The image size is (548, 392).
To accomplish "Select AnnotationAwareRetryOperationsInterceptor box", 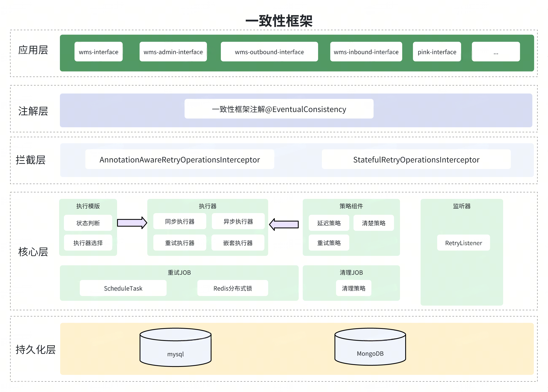I will tap(180, 159).
